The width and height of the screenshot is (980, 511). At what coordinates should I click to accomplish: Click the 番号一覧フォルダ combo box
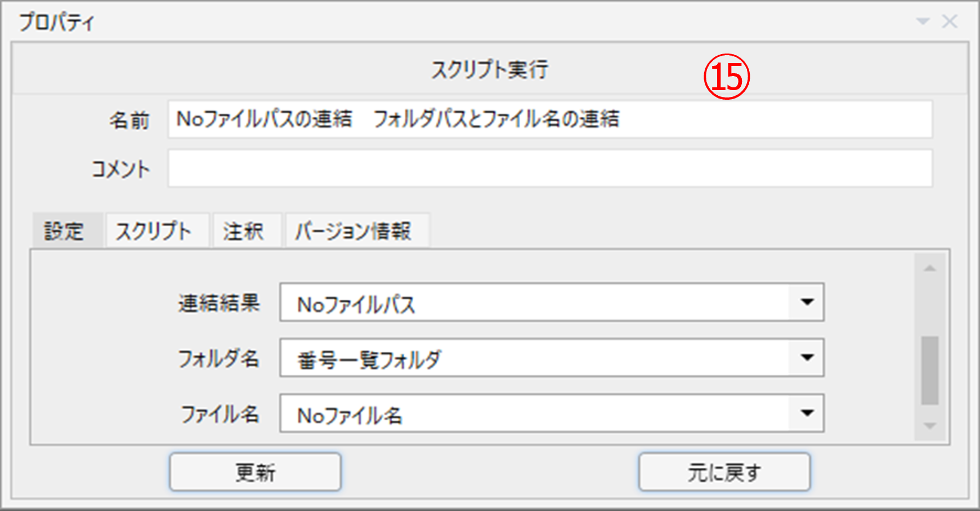point(535,358)
